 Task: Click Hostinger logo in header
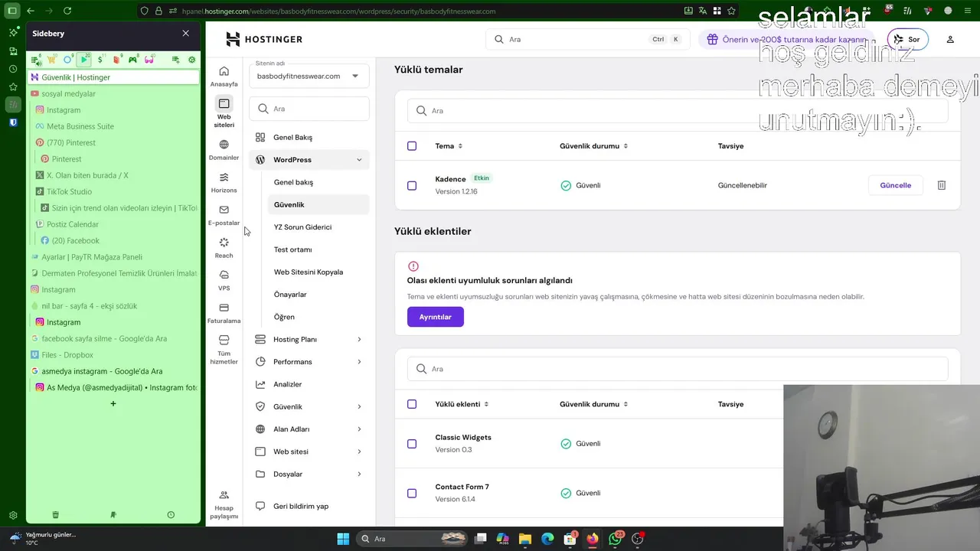[264, 39]
